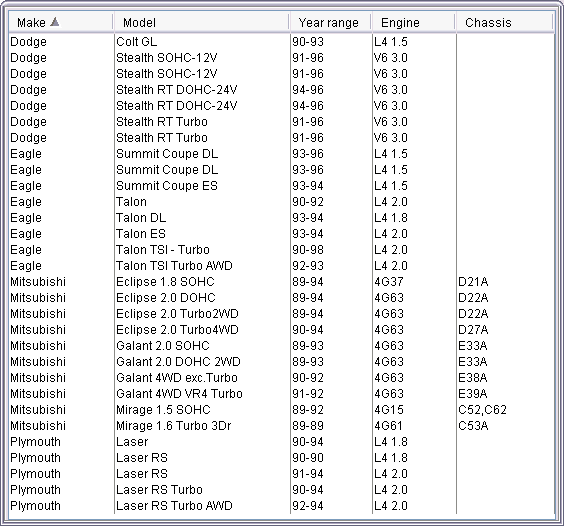Select Galant 4WD VR4 Turbo row

click(x=282, y=394)
